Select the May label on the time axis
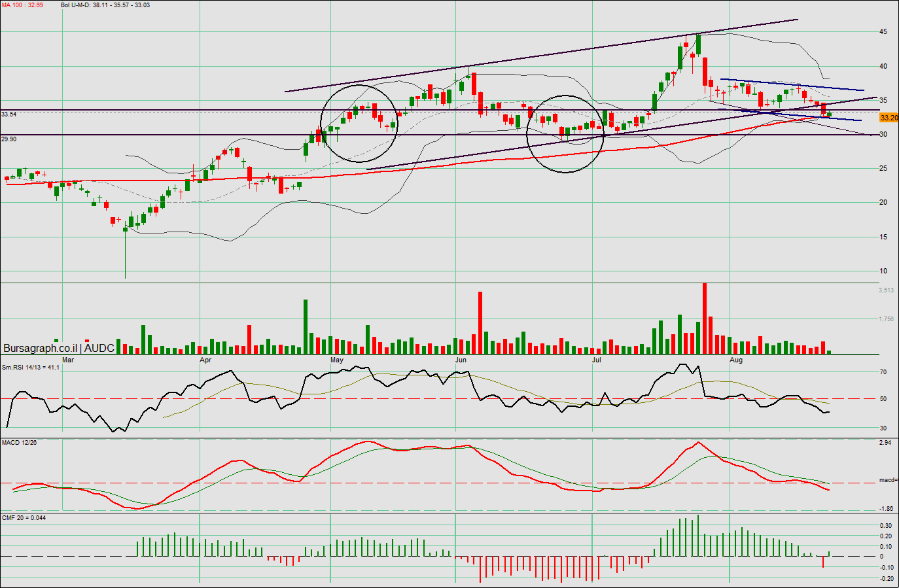This screenshot has height=588, width=899. pos(337,360)
